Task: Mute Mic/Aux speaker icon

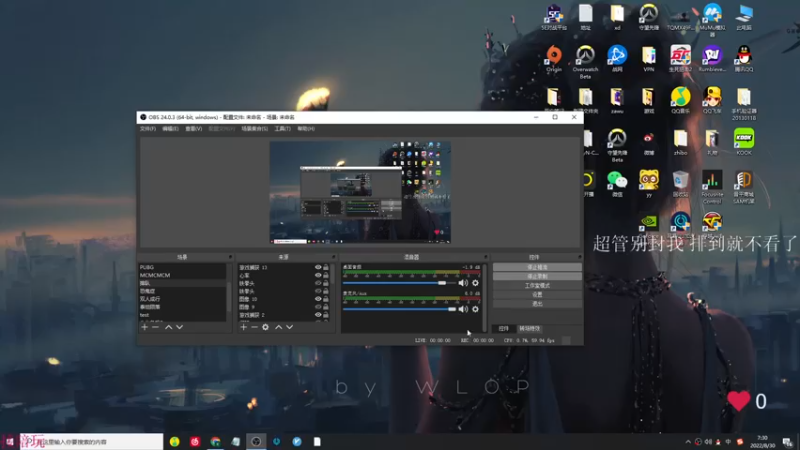Action: click(463, 309)
